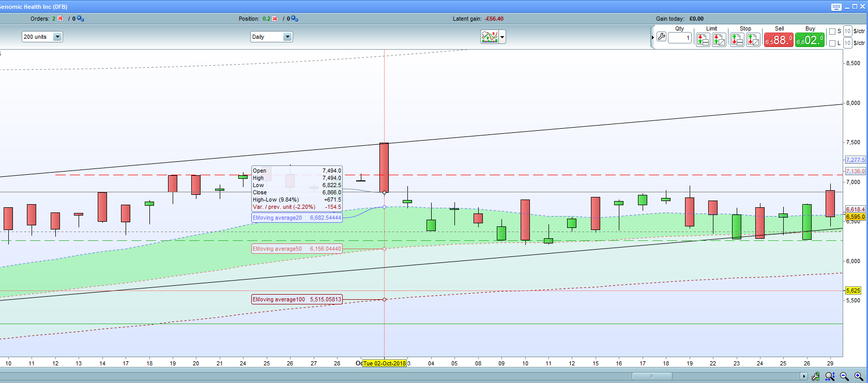Open trading settings wrench icon

661,37
